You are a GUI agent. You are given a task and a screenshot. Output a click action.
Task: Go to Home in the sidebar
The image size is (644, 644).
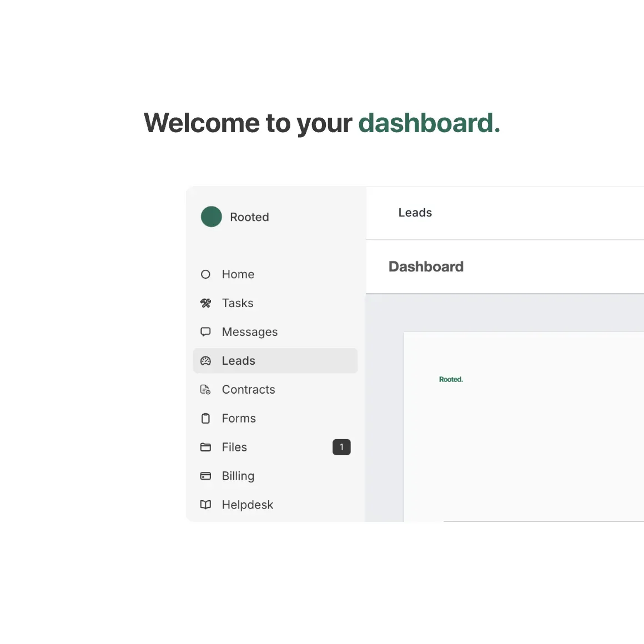[238, 274]
